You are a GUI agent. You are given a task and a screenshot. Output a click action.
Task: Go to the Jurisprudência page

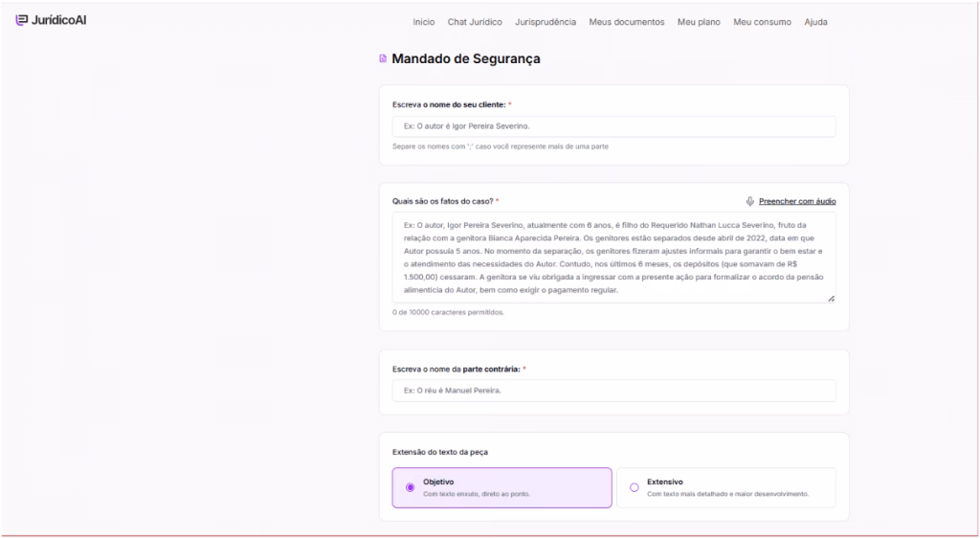[546, 22]
